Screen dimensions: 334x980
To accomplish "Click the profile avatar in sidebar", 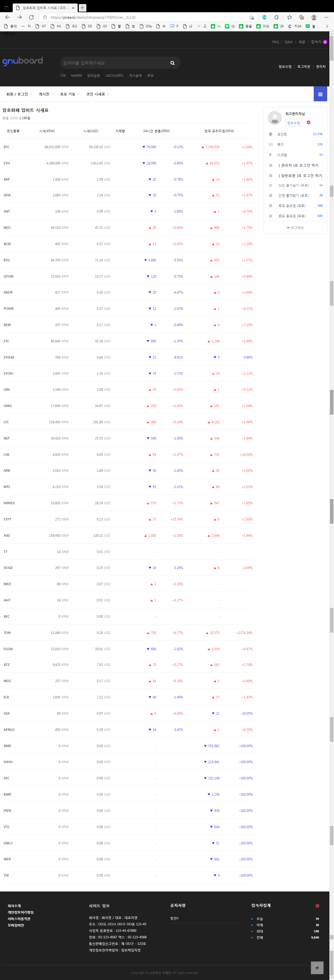I will pos(274,118).
